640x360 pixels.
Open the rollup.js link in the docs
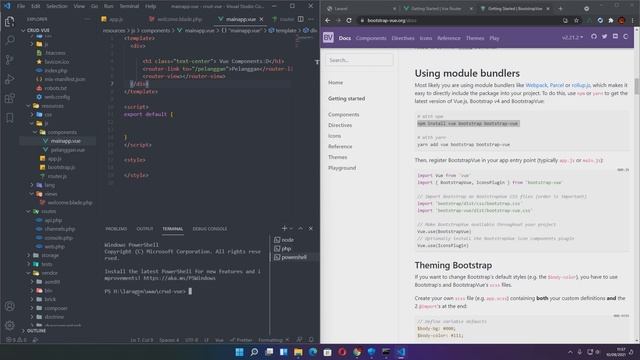point(581,85)
